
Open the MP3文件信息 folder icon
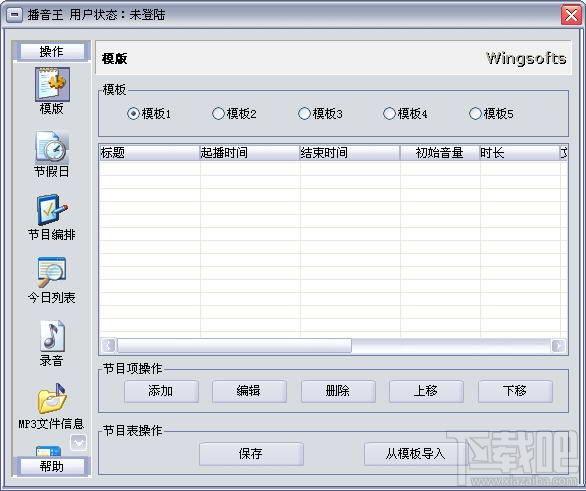click(52, 398)
